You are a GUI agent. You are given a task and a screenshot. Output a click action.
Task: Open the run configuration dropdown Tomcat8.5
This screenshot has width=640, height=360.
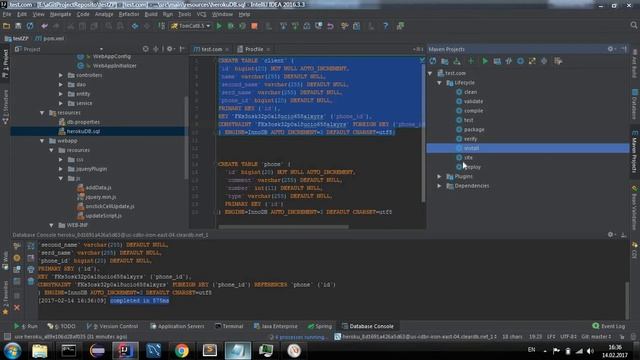(x=191, y=26)
